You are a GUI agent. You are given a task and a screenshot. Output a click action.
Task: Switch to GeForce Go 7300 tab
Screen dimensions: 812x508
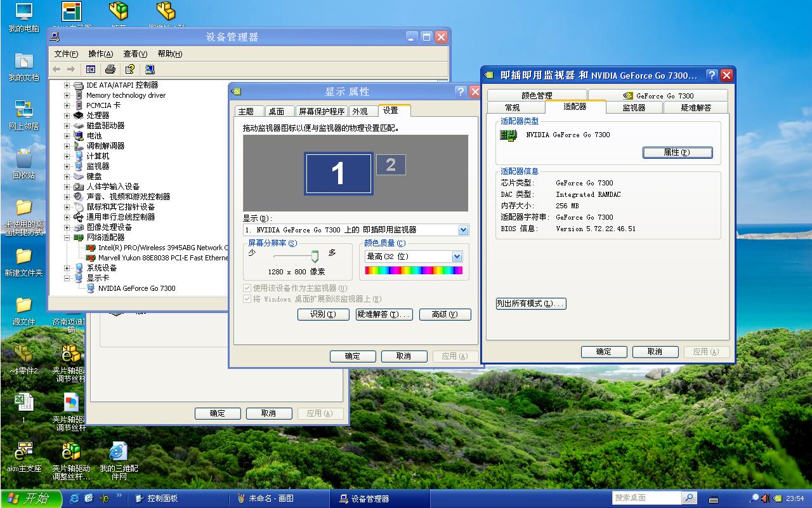coord(658,95)
